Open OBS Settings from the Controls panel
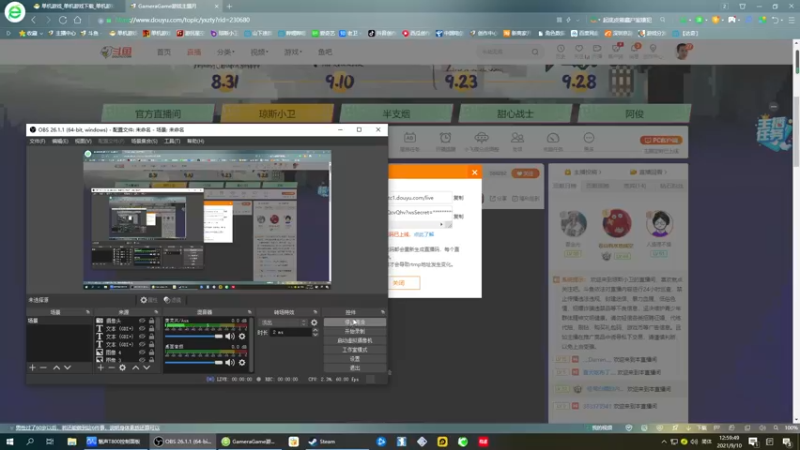This screenshot has height=450, width=800. (355, 359)
